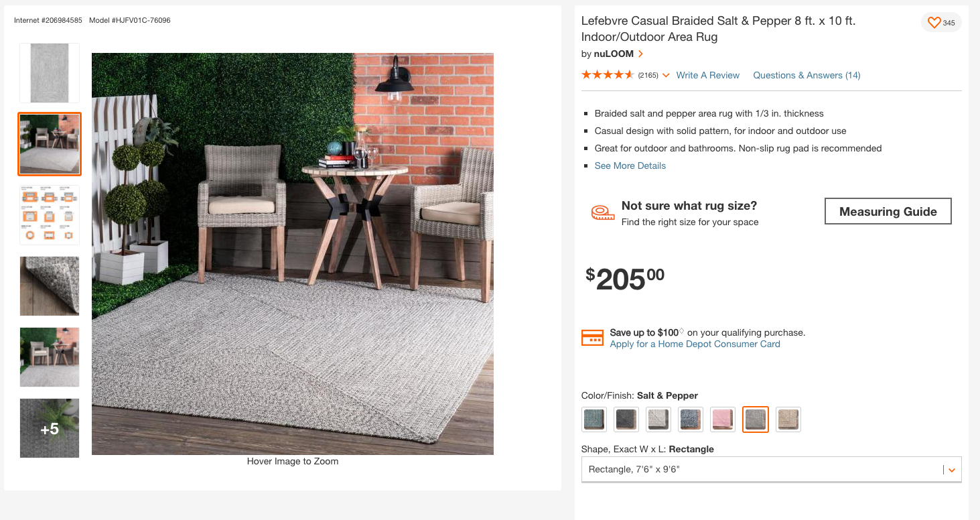Show the +5 more images thumbnail

click(x=50, y=428)
